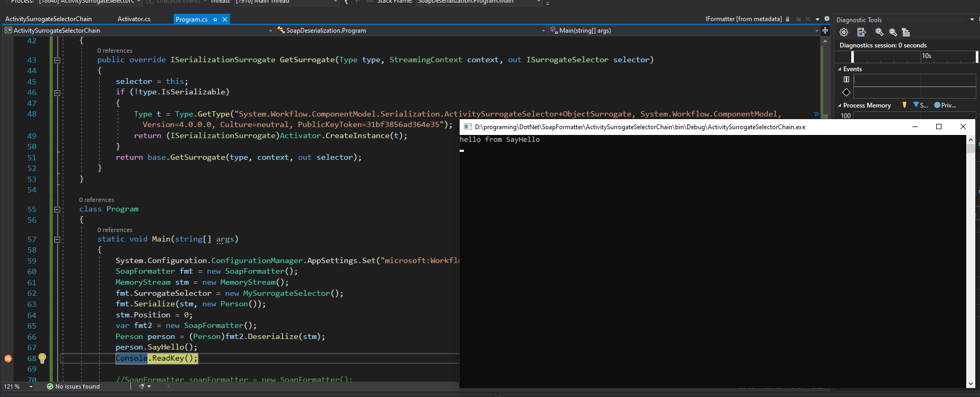Zoom in on the diagnostics timeline

(x=879, y=32)
